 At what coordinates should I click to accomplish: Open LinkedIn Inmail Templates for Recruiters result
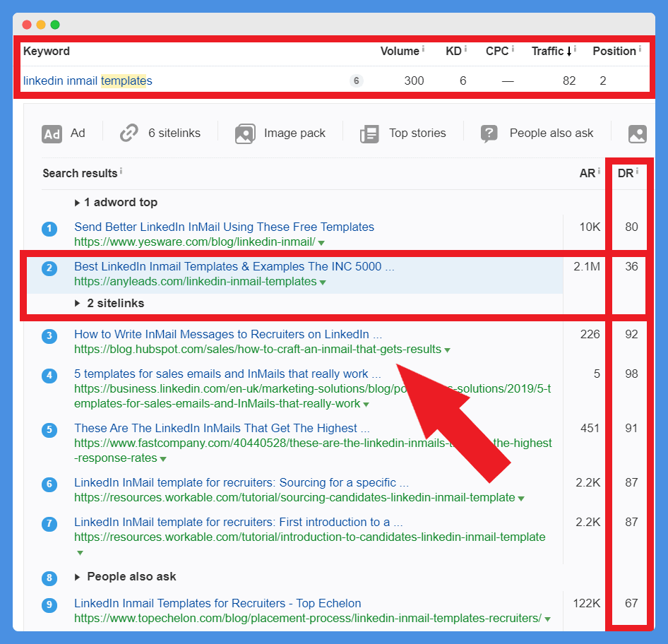(217, 604)
